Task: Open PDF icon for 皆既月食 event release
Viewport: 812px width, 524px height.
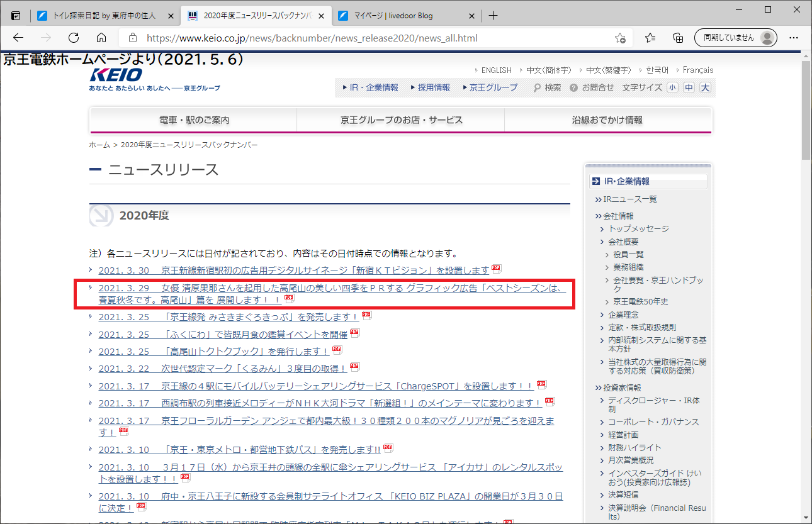Action: click(x=354, y=333)
